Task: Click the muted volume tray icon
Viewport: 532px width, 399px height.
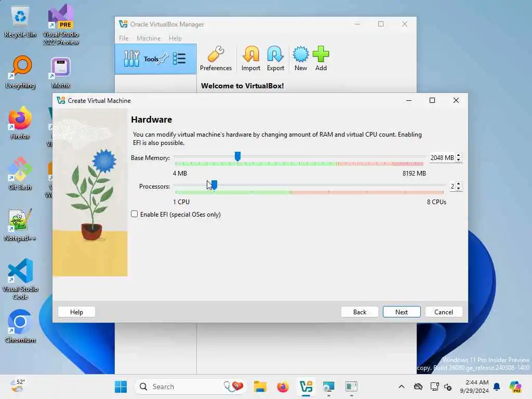Action: [x=448, y=387]
